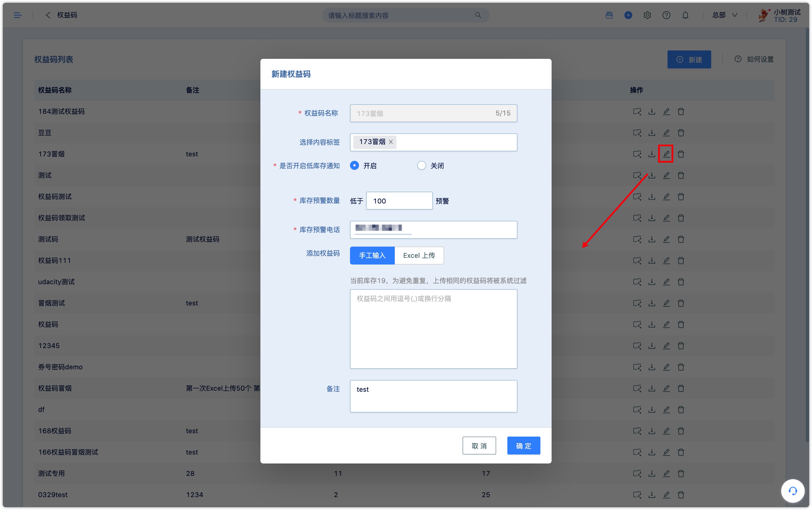Click the 权益码名称 column header
This screenshot has width=812, height=510.
55,90
